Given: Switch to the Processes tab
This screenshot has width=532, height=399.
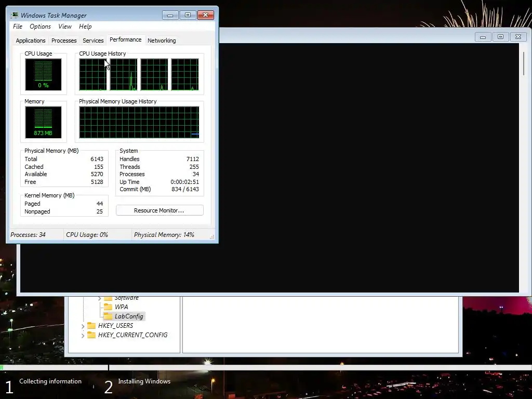Looking at the screenshot, I should [x=64, y=41].
